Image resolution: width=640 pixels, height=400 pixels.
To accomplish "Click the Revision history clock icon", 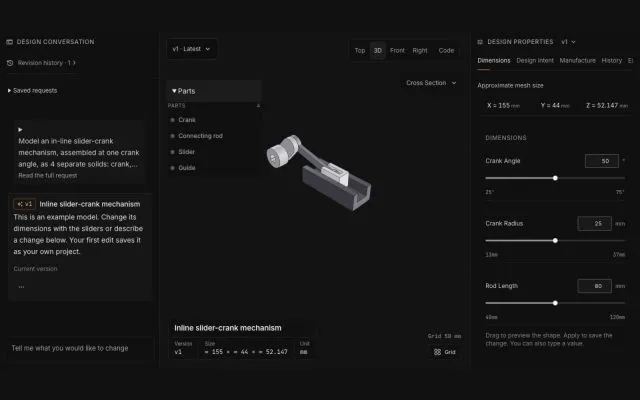I will click(x=10, y=63).
